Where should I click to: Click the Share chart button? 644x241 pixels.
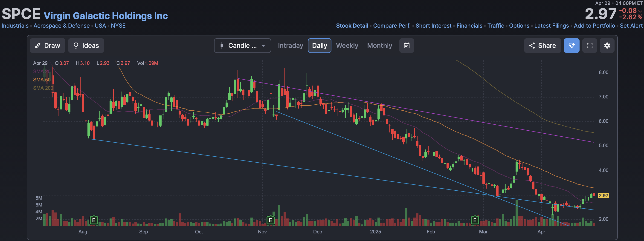(x=542, y=46)
